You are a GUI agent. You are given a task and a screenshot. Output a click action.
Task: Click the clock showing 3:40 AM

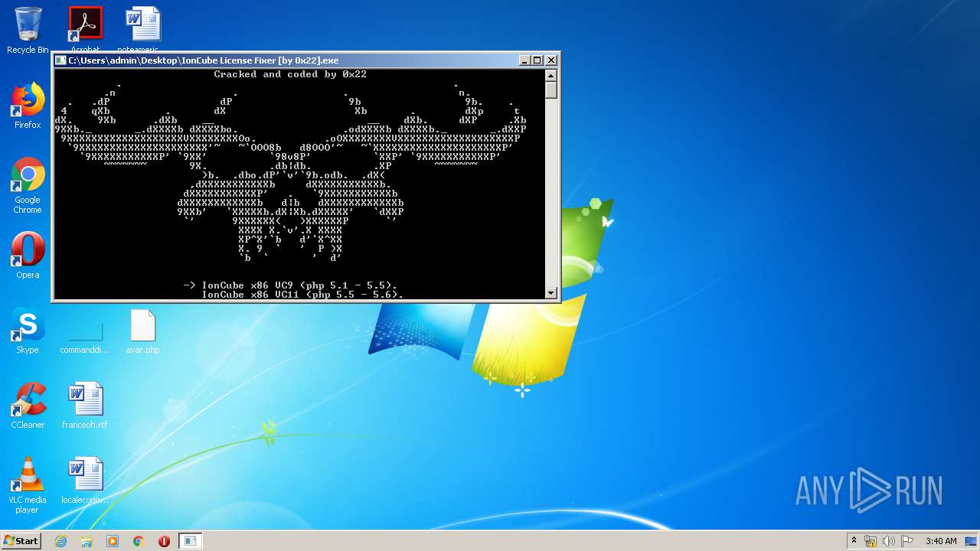coord(941,541)
